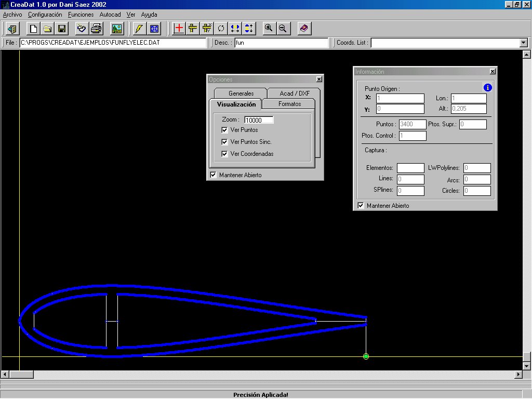Click the yellow ruler measurement icon
532x399 pixels.
193,29
